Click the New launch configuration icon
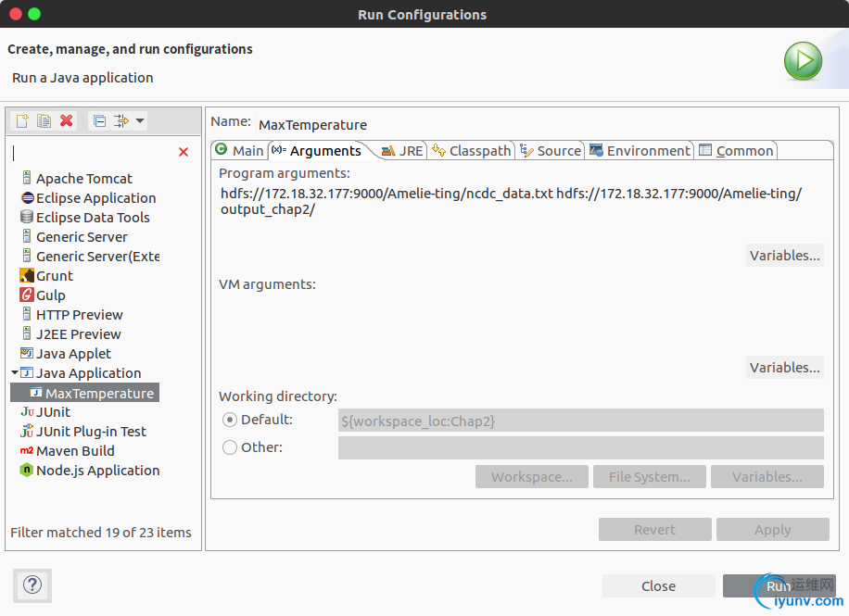The image size is (849, 616). tap(22, 120)
